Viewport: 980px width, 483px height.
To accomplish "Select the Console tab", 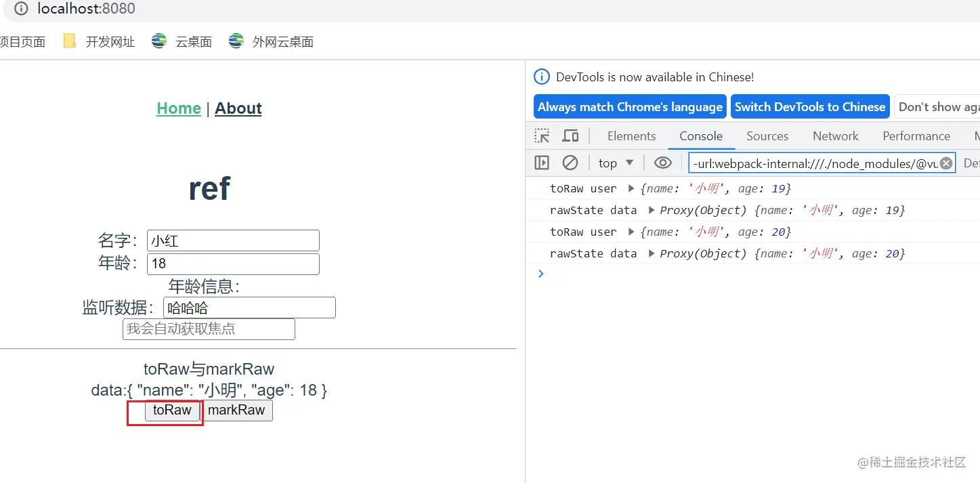I will tap(701, 136).
